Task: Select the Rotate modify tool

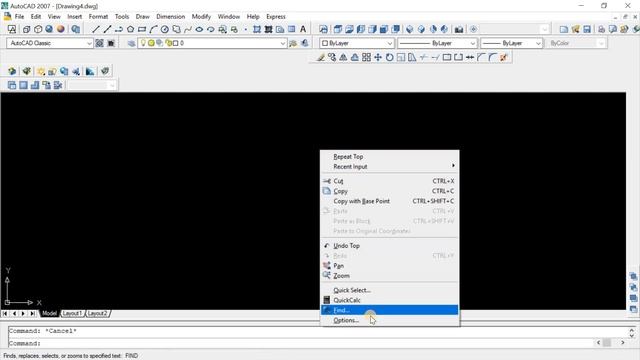Action: tap(389, 58)
